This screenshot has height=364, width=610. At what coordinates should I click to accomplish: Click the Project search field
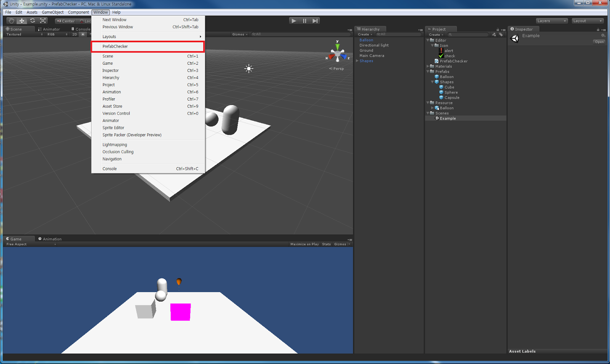click(468, 35)
